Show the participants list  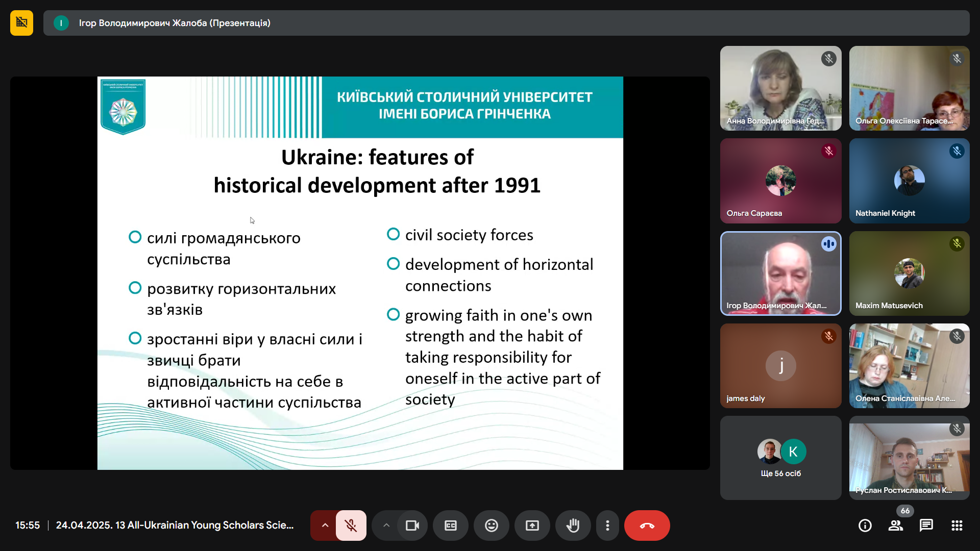pos(896,525)
